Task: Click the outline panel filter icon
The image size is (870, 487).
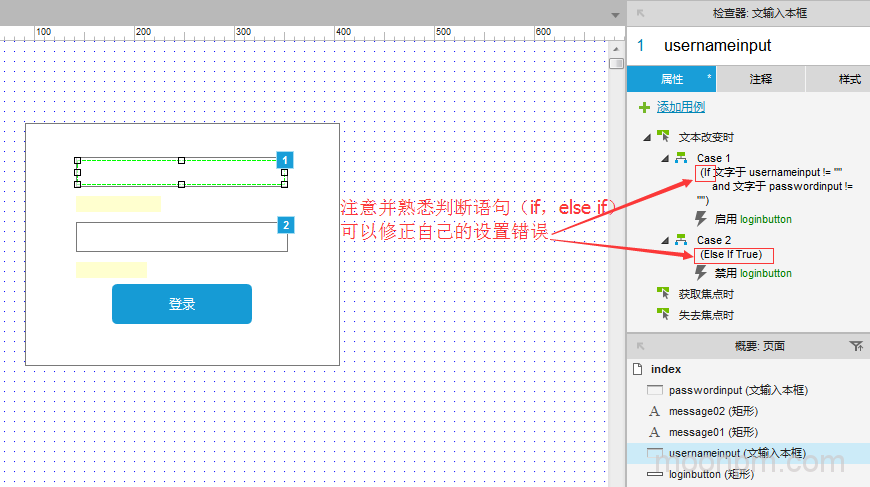Action: coord(856,346)
